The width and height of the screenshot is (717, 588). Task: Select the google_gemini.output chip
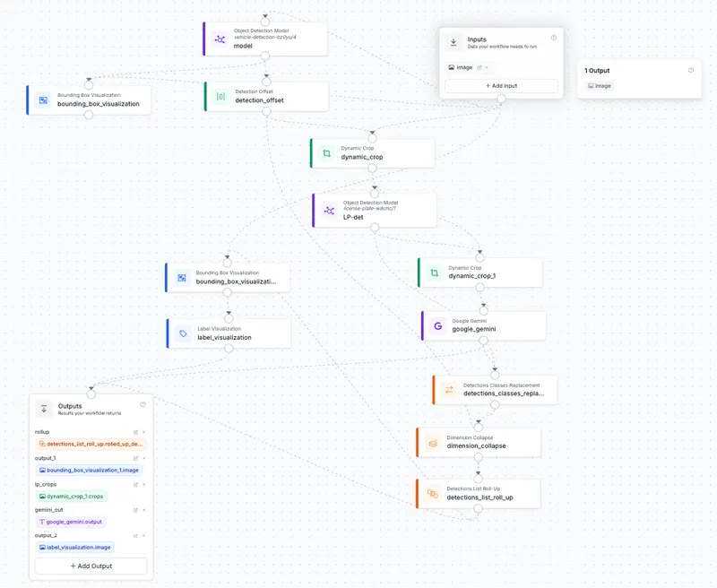pos(71,522)
